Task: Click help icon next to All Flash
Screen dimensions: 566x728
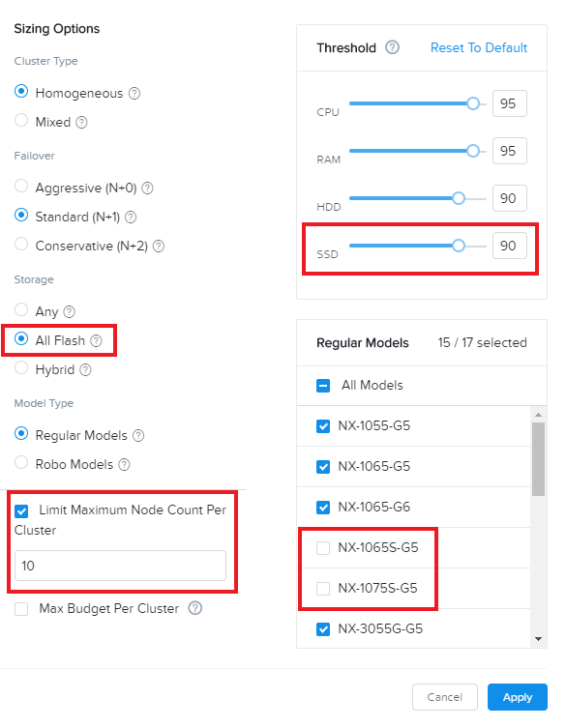Action: pyautogui.click(x=96, y=340)
